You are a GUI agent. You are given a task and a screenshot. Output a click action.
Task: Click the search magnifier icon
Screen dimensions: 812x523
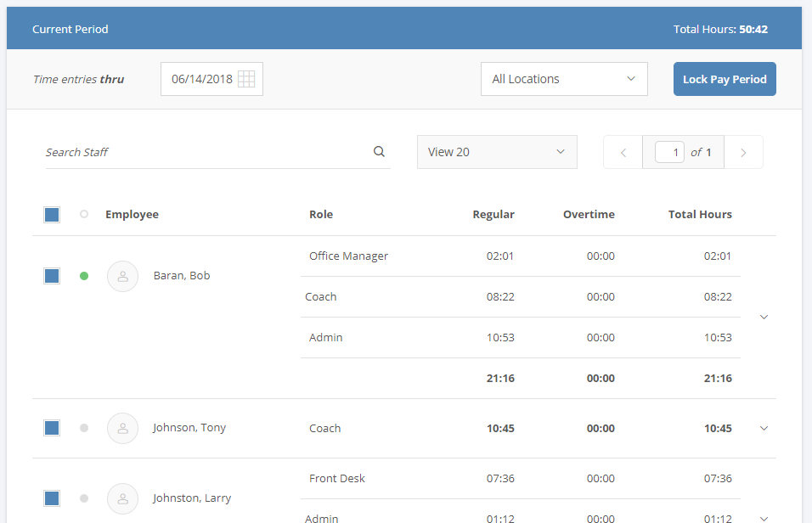[x=379, y=152]
